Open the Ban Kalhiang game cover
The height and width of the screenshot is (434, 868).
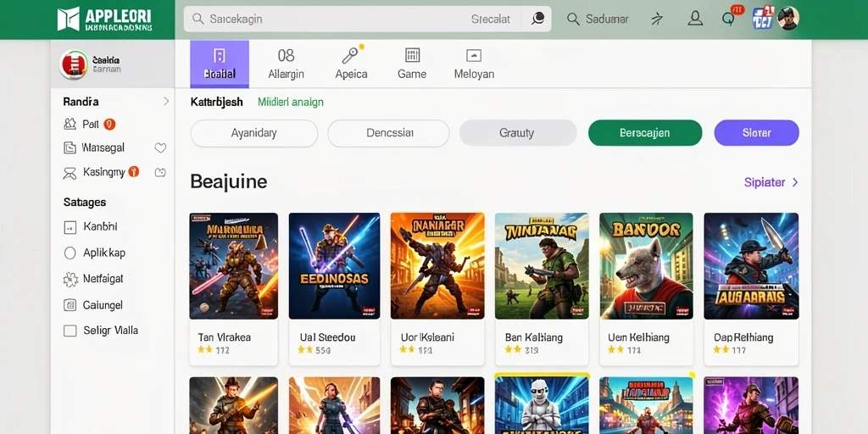[x=542, y=265]
